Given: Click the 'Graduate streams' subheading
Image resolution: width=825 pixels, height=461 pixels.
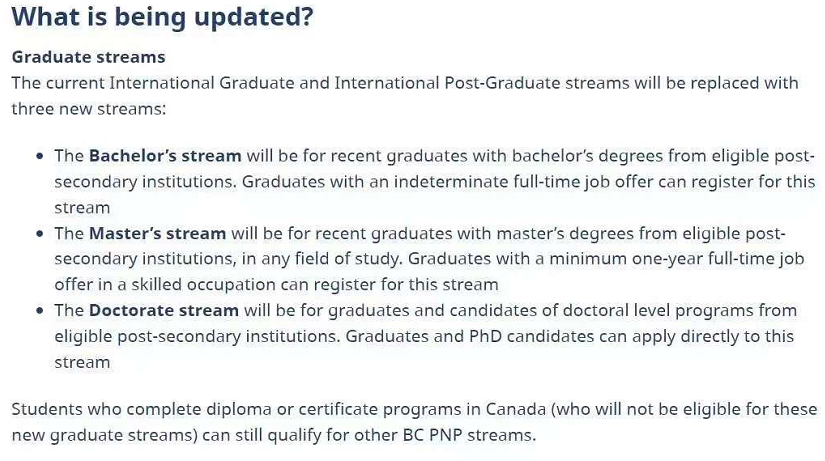Looking at the screenshot, I should click(x=88, y=57).
